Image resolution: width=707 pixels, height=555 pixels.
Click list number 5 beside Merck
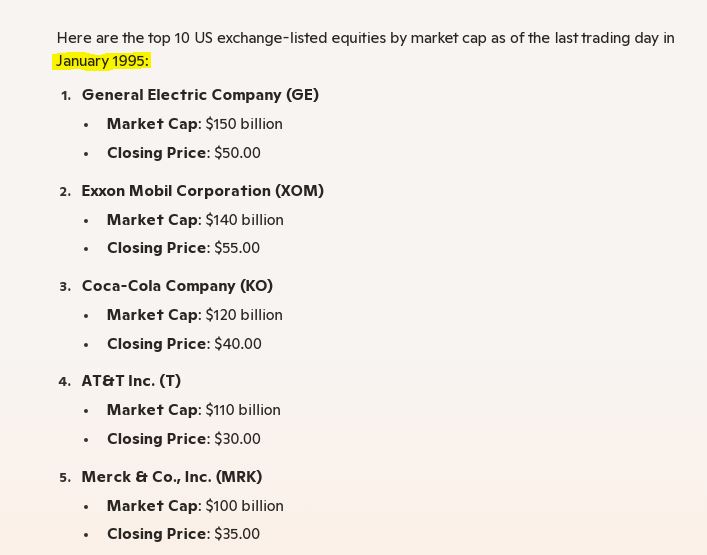[x=65, y=477]
